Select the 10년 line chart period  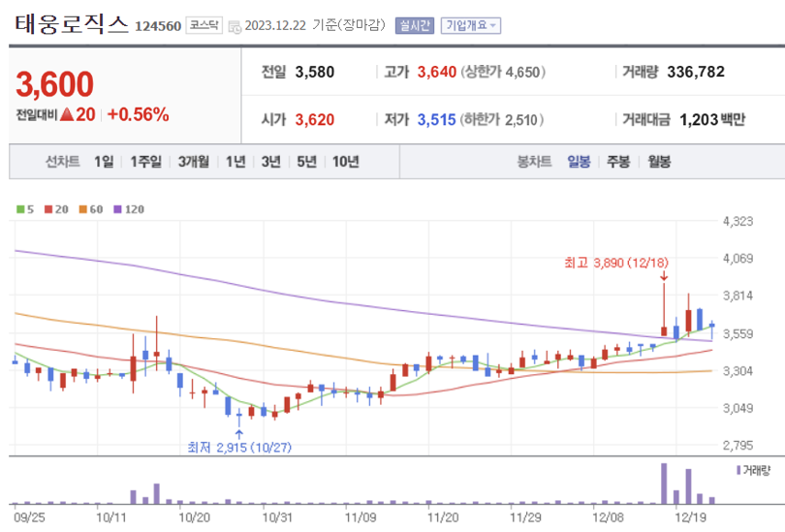pyautogui.click(x=345, y=162)
